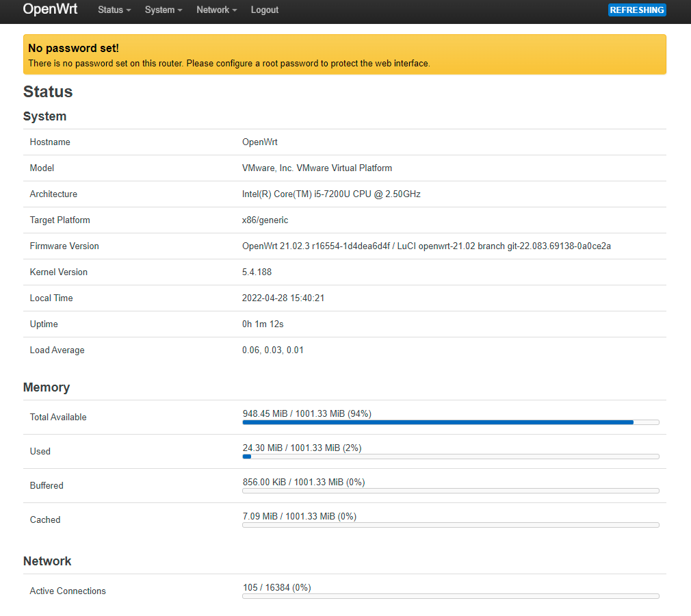The width and height of the screenshot is (691, 616).
Task: Open the Status dropdown menu
Action: click(x=114, y=10)
